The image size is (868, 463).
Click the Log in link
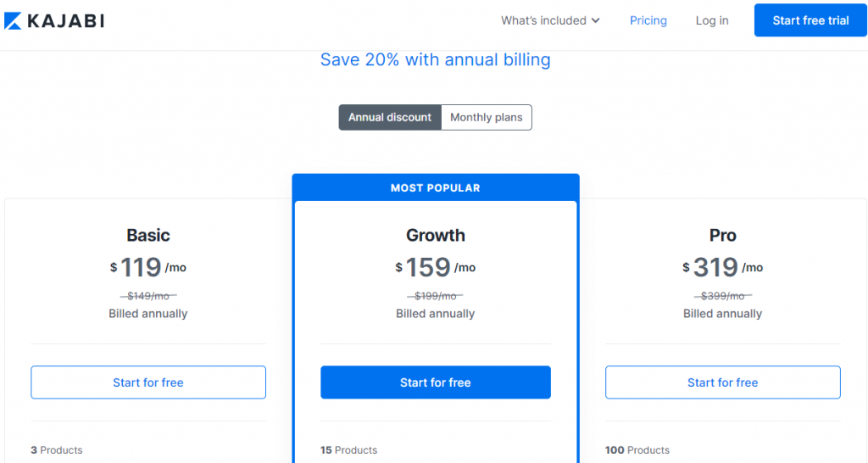point(712,20)
